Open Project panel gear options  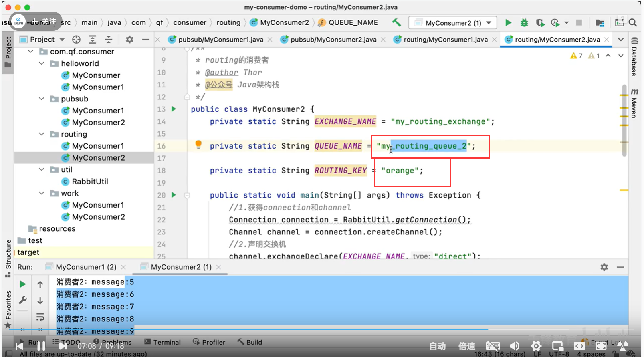pyautogui.click(x=129, y=39)
